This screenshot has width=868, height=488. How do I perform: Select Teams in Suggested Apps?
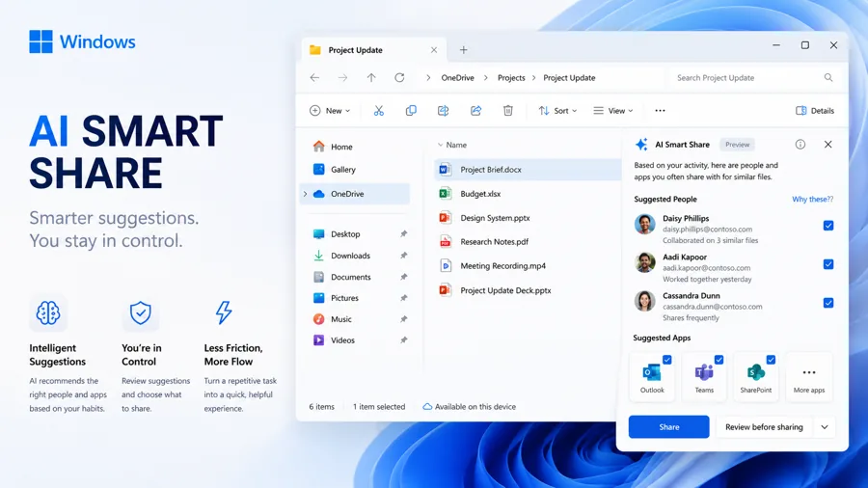[x=704, y=376]
